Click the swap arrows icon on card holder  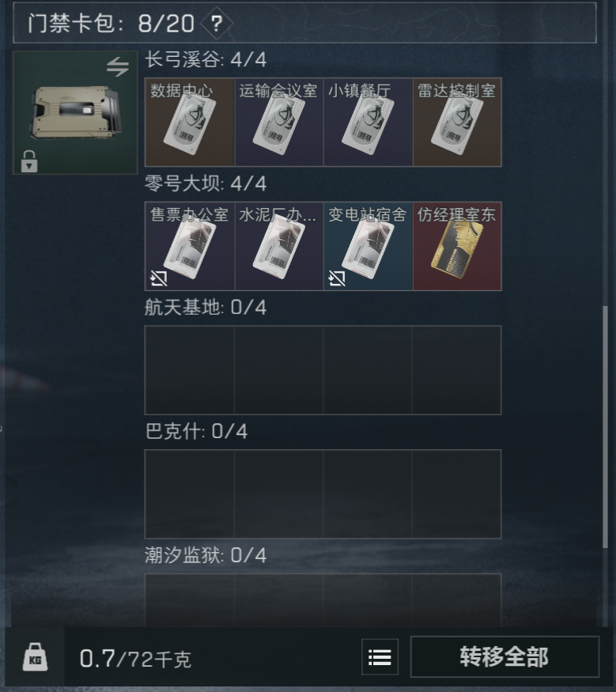pos(118,67)
